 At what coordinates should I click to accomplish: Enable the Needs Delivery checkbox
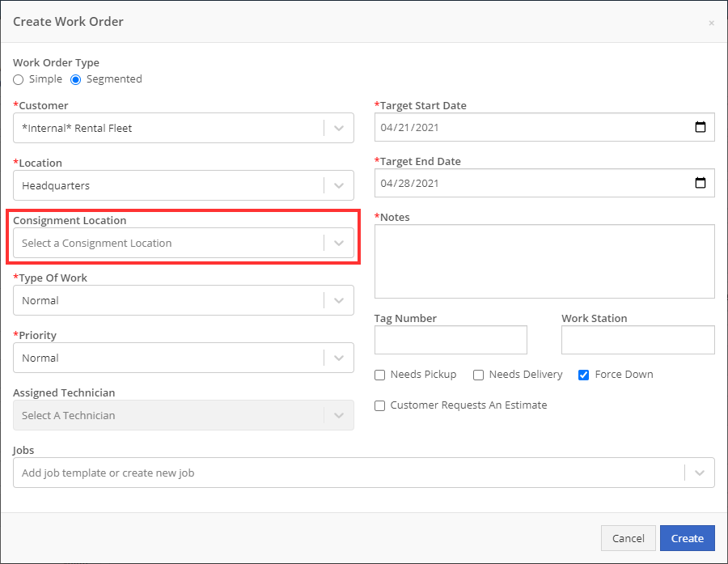[x=478, y=375]
